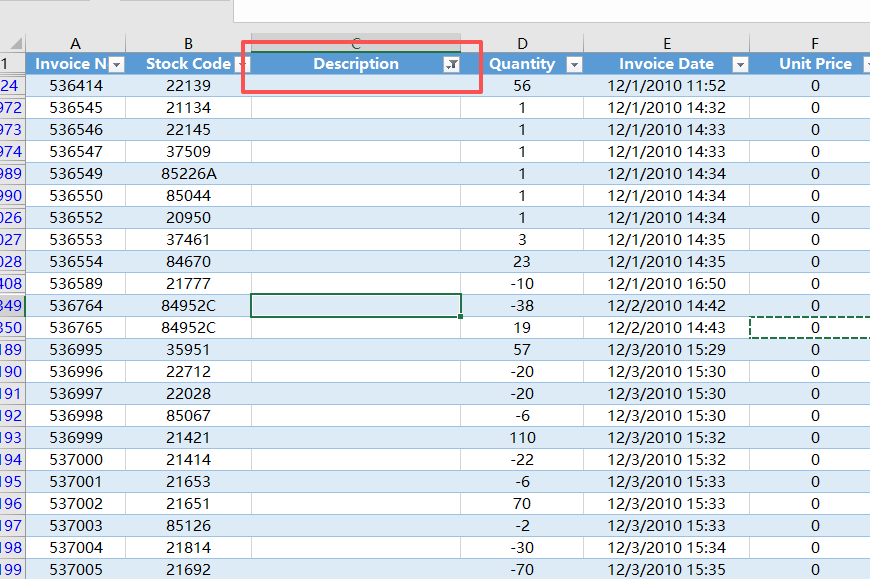Select invoice number cell 536995

pos(75,349)
